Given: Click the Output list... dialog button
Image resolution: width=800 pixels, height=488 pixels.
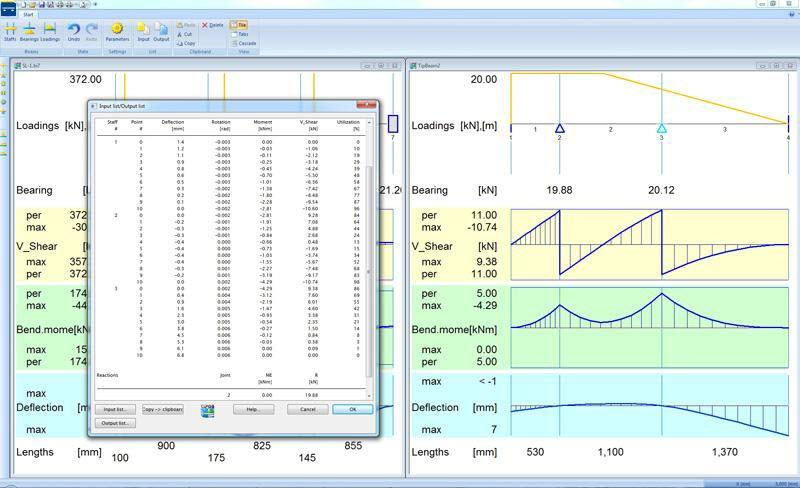Looking at the screenshot, I should pyautogui.click(x=115, y=423).
